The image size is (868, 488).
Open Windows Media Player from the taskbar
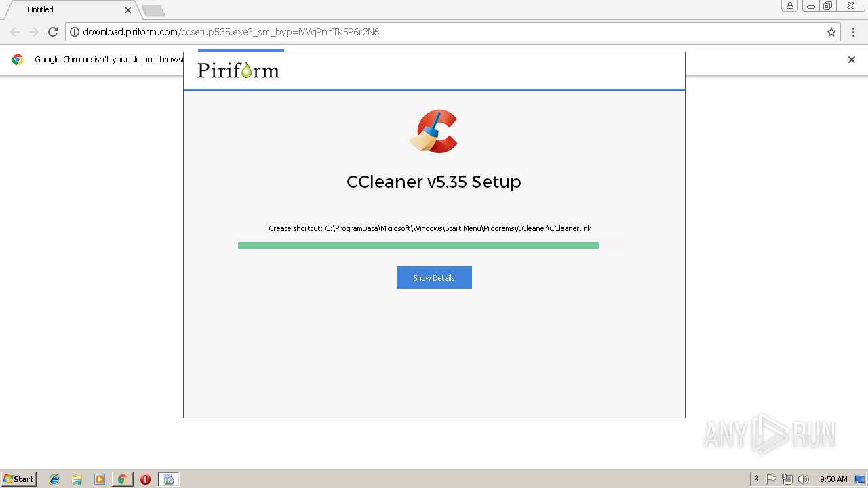pos(100,479)
